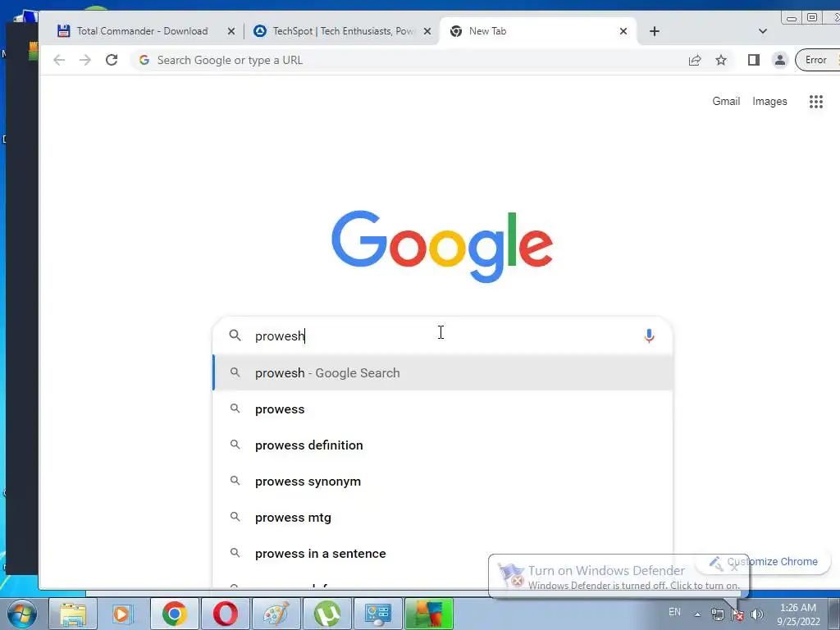
Task: Close the TechSpot tab
Action: (x=427, y=31)
